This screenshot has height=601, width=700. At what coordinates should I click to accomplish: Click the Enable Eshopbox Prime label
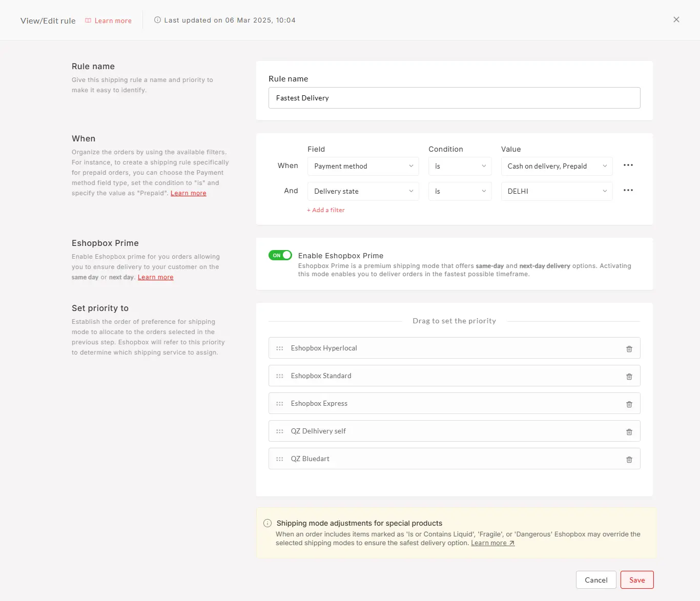pyautogui.click(x=341, y=256)
